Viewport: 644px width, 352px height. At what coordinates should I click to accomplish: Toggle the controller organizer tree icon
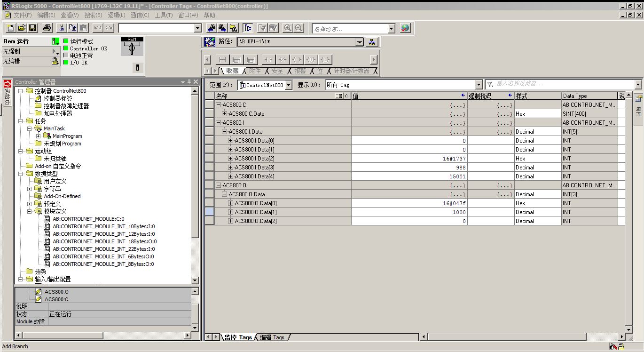(x=248, y=28)
